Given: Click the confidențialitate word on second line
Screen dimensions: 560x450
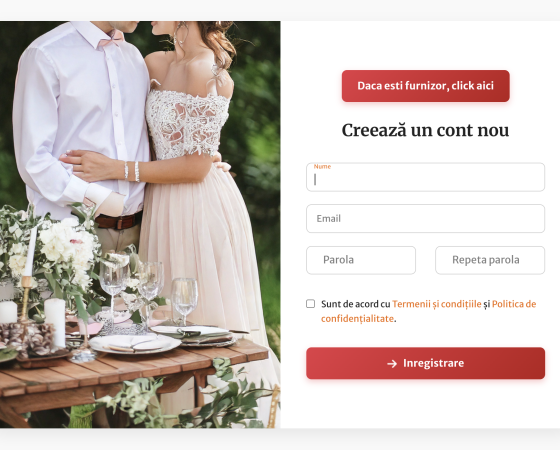Looking at the screenshot, I should coord(357,319).
